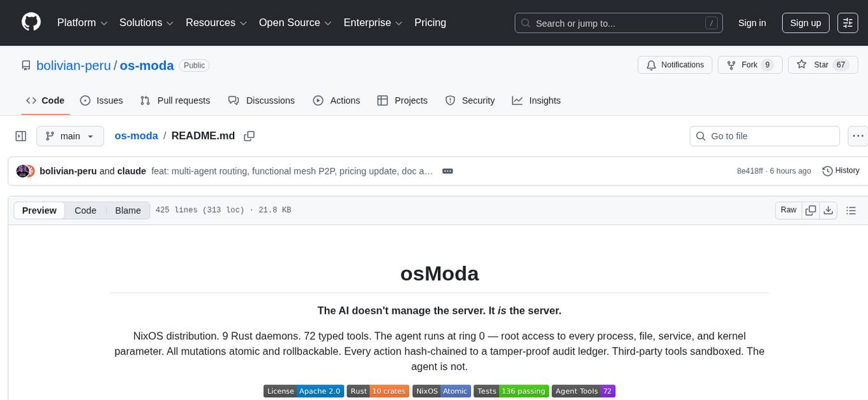Viewport: 868px width, 400px height.
Task: Open the main branch selector
Action: (70, 135)
